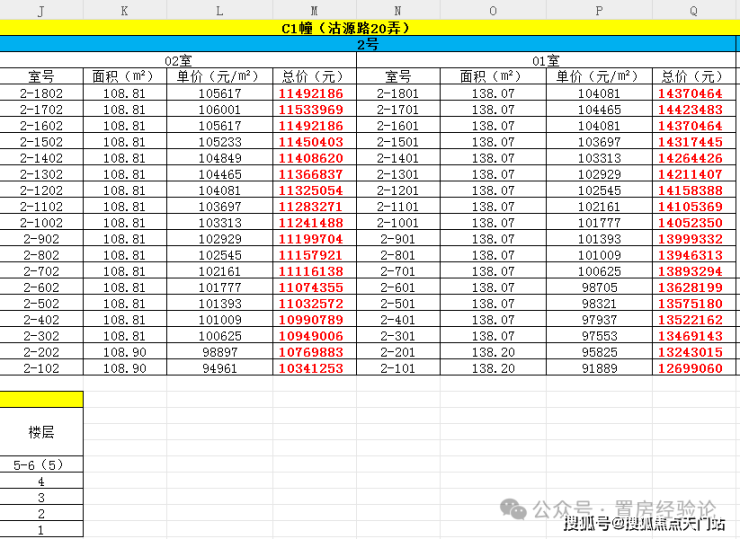
Task: Select area cell 108.90 in row 2-202
Action: tap(125, 352)
